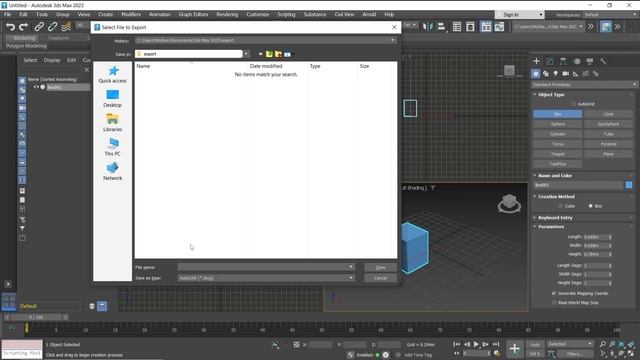Click the Mirror tool icon
This screenshot has width=640, height=360.
pos(428,27)
